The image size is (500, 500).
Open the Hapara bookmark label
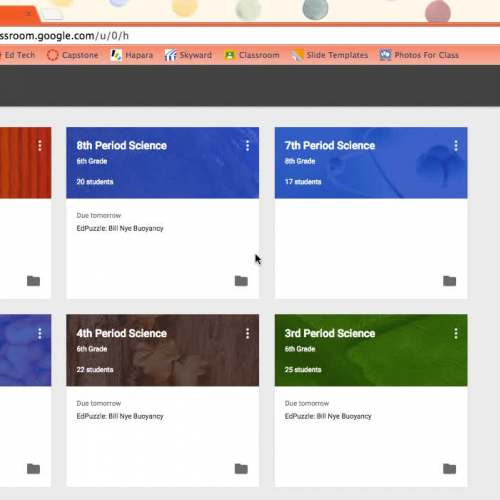[x=139, y=55]
